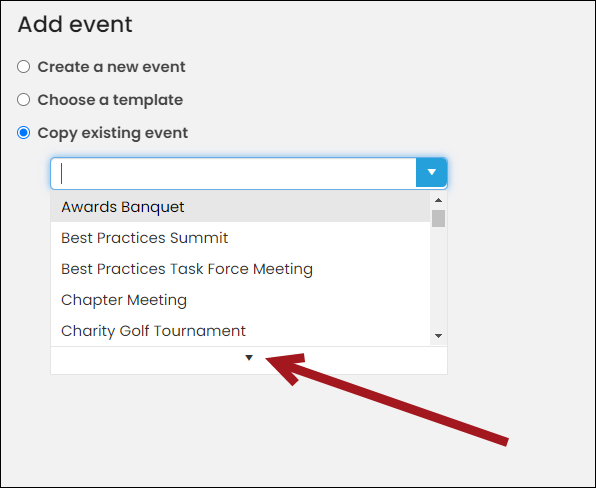Screen dimensions: 596x488
Task: Focus the event search combo box text field
Action: tap(233, 173)
